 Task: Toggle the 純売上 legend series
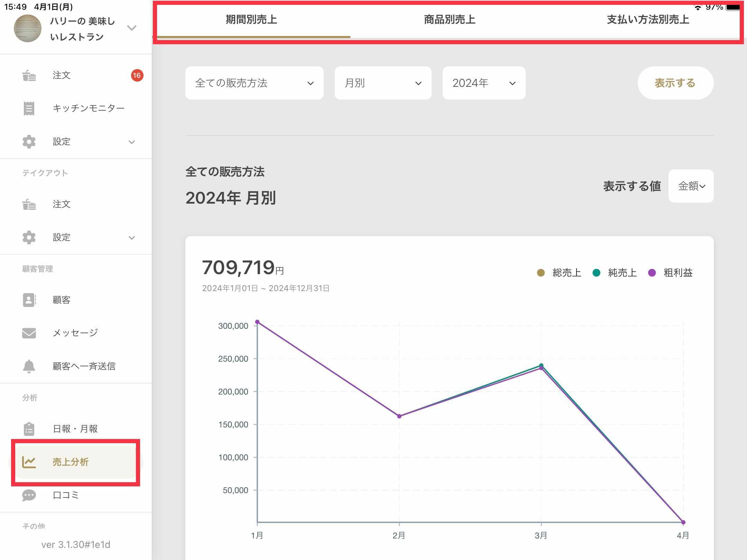615,273
